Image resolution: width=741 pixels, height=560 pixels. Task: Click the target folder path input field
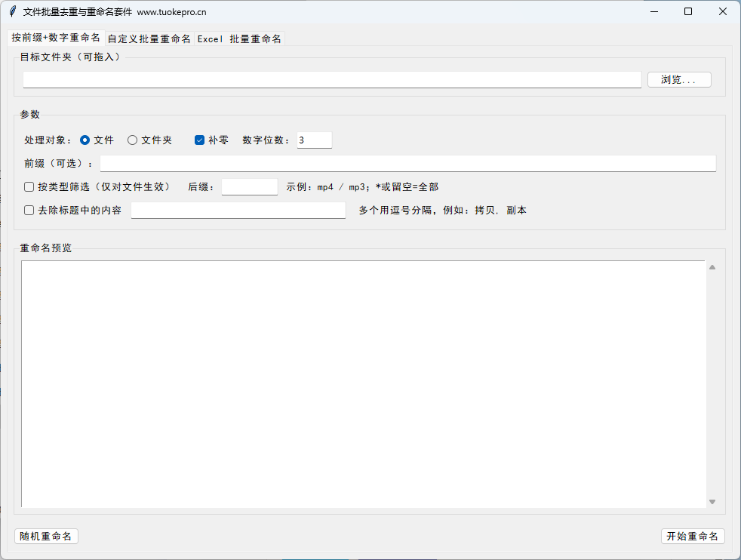click(332, 79)
